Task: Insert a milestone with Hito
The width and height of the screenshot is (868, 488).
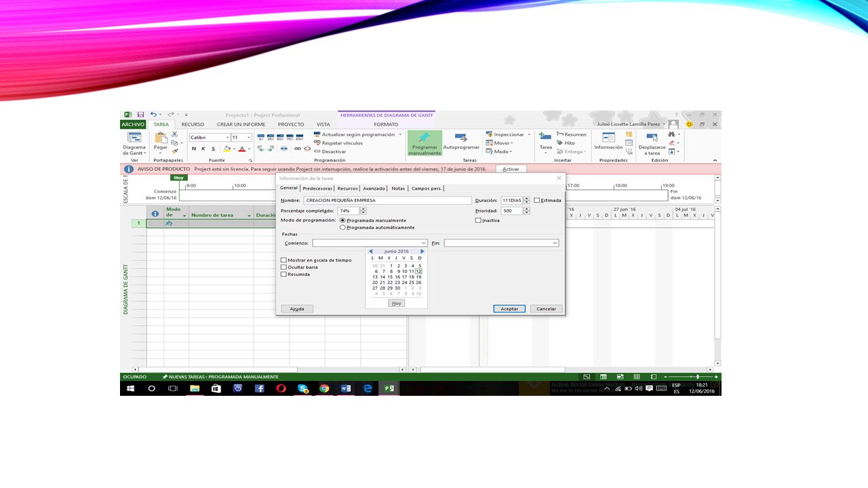Action: [x=566, y=143]
